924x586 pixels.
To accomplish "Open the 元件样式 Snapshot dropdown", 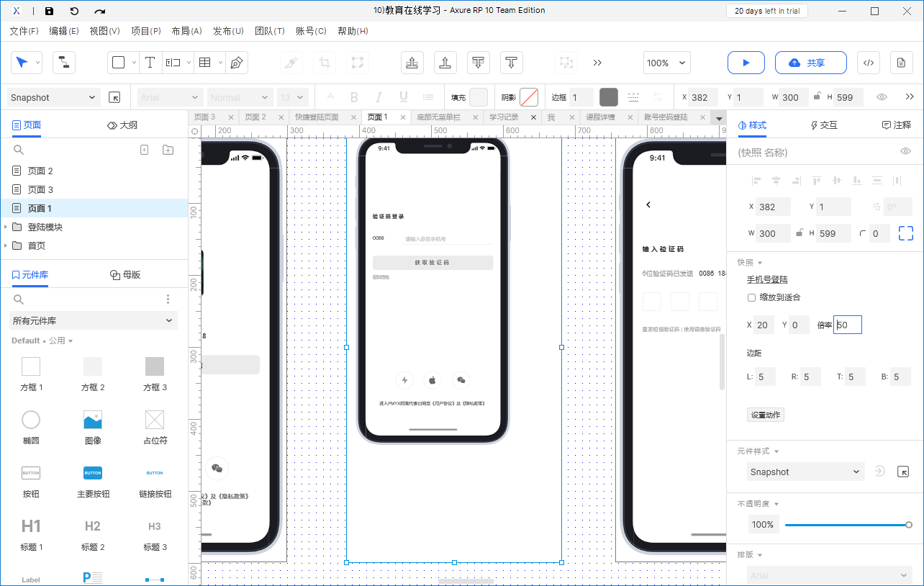I will tap(805, 472).
